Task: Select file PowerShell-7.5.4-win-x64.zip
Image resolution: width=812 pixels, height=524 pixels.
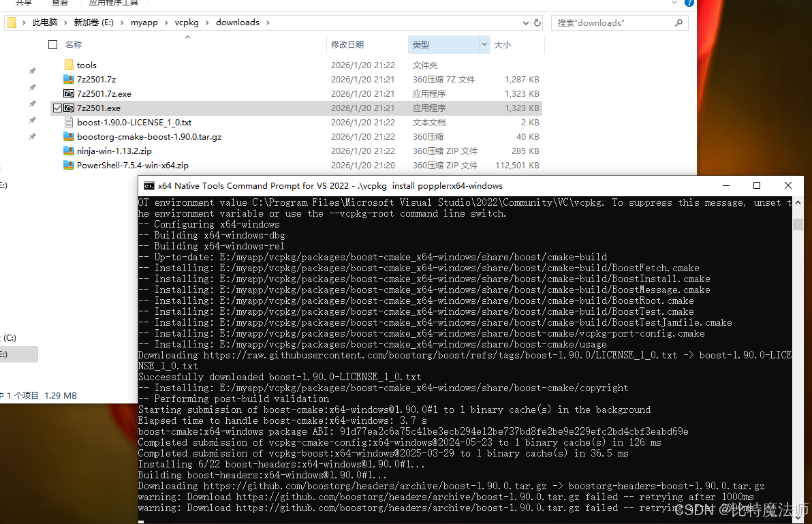Action: tap(133, 165)
